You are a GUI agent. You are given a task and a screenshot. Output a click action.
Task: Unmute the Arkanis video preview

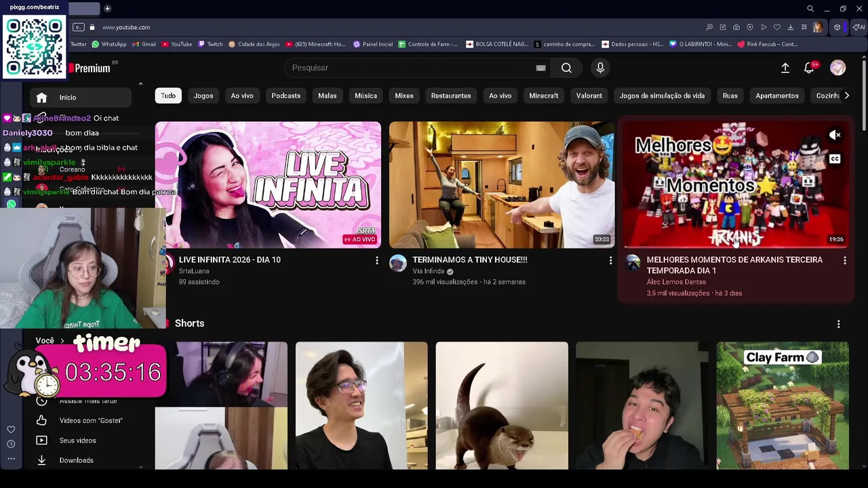pyautogui.click(x=835, y=136)
